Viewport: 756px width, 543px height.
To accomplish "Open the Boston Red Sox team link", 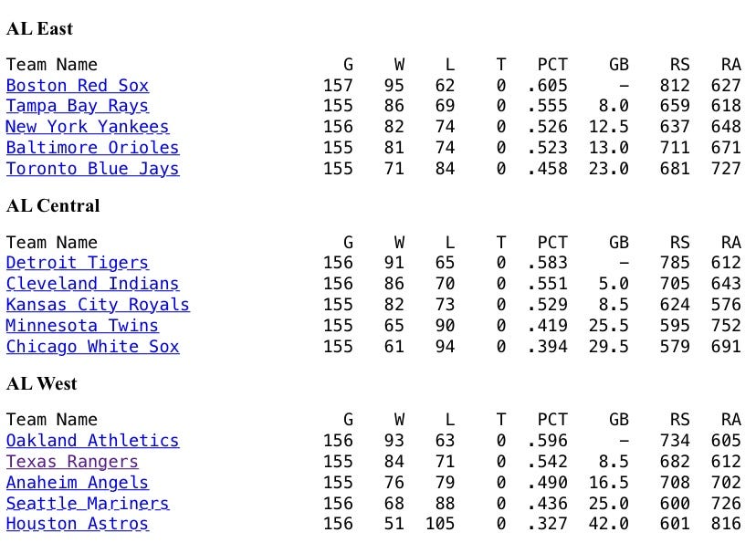I will (77, 85).
